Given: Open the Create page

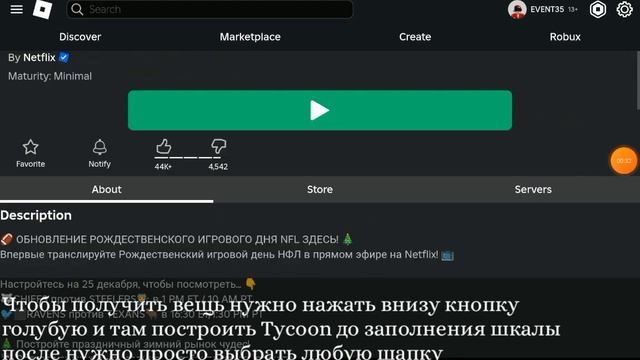Looking at the screenshot, I should pyautogui.click(x=415, y=37).
